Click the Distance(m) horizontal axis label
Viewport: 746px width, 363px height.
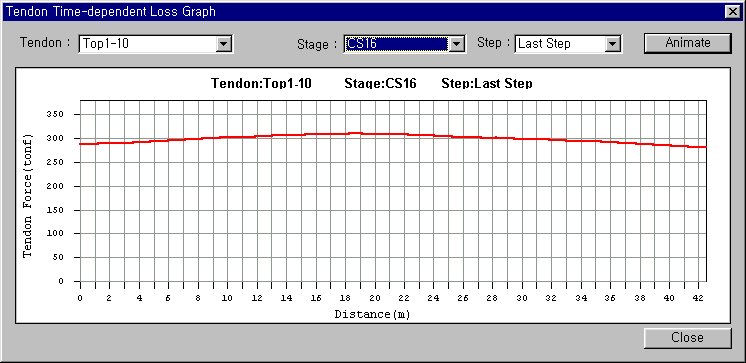[x=372, y=314]
